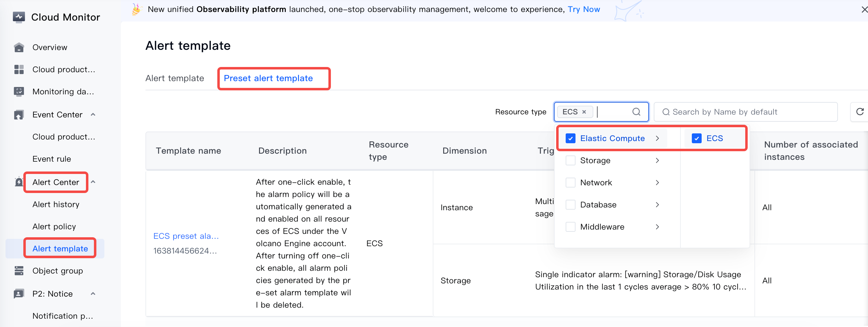This screenshot has width=868, height=327.
Task: Collapse the Event Center section caret
Action: (x=93, y=115)
